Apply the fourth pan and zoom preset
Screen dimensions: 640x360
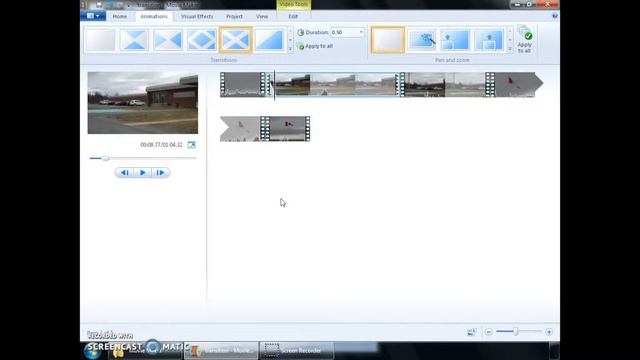[x=489, y=40]
